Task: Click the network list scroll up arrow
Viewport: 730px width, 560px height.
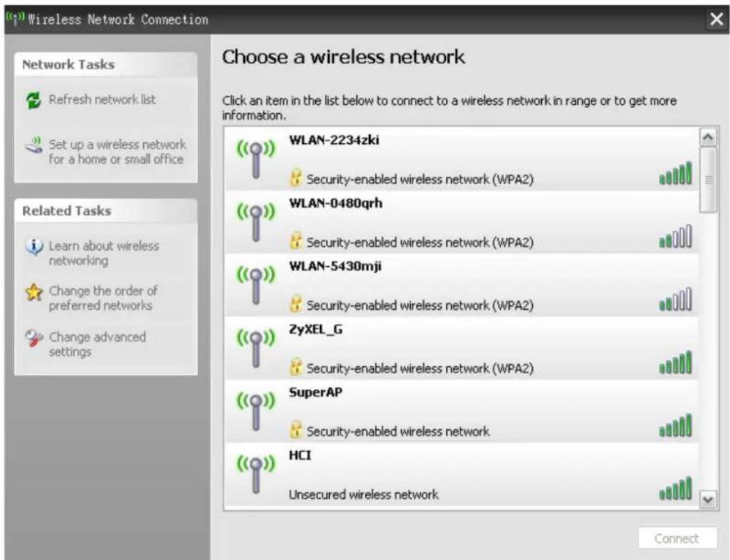Action: click(x=708, y=137)
